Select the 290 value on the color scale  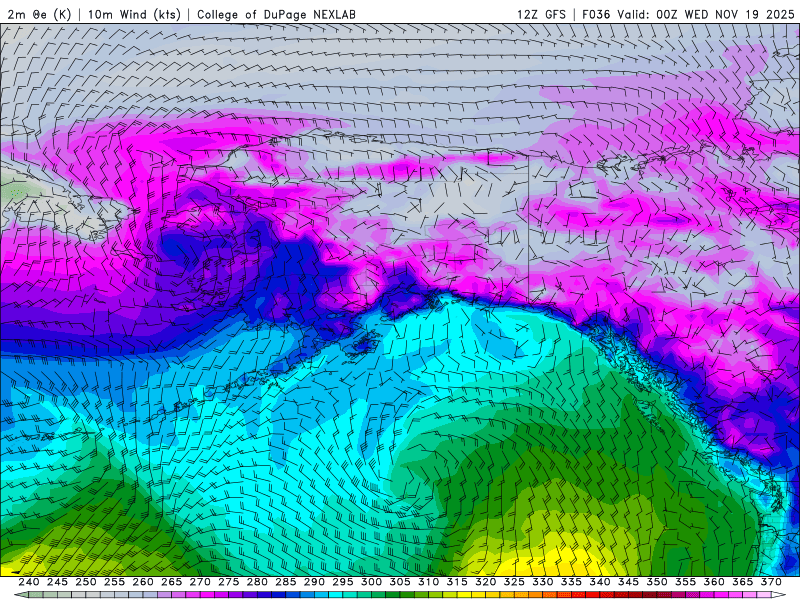pyautogui.click(x=314, y=582)
